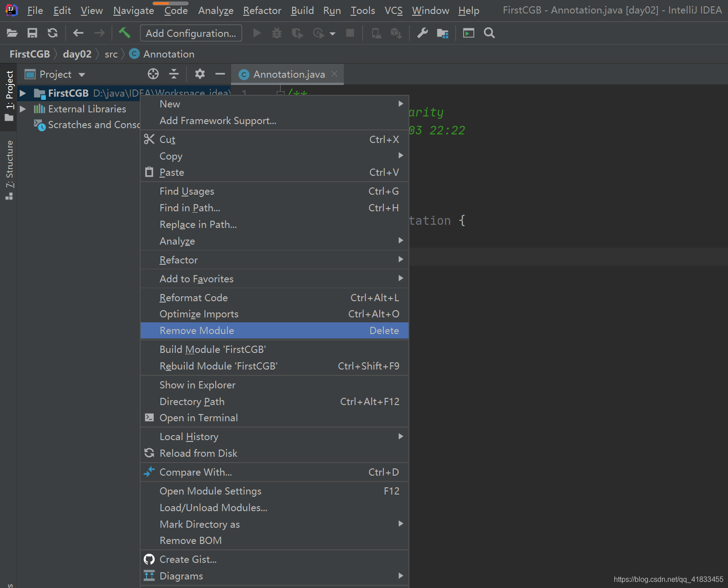The width and height of the screenshot is (728, 588).
Task: Expand the Copy submenu
Action: click(x=274, y=156)
